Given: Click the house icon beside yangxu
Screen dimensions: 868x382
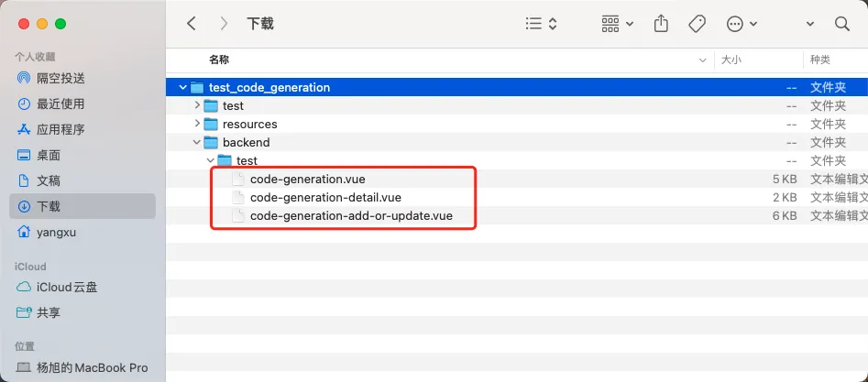Looking at the screenshot, I should [24, 232].
